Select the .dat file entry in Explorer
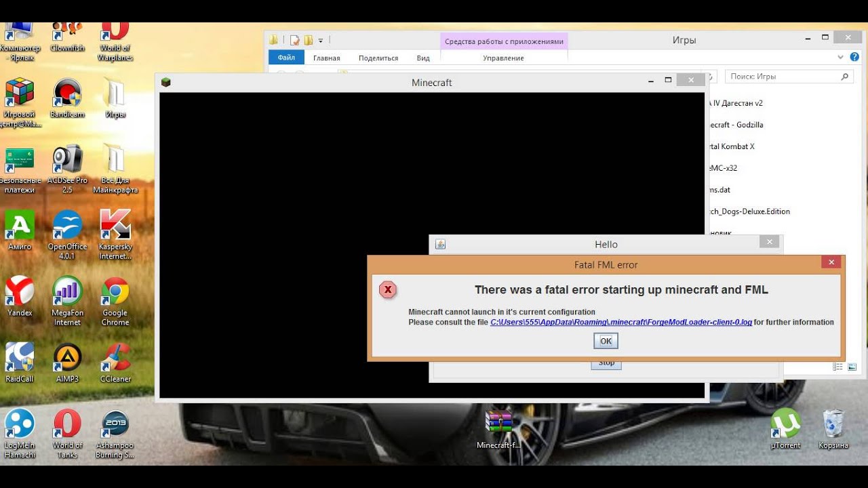868x488 pixels. (720, 190)
